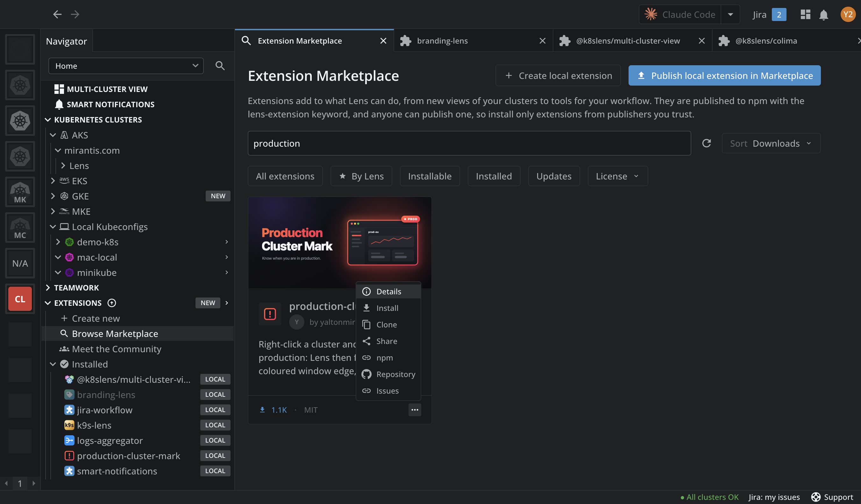Collapse the KUBERNETES CLUSTERS section

(x=48, y=120)
